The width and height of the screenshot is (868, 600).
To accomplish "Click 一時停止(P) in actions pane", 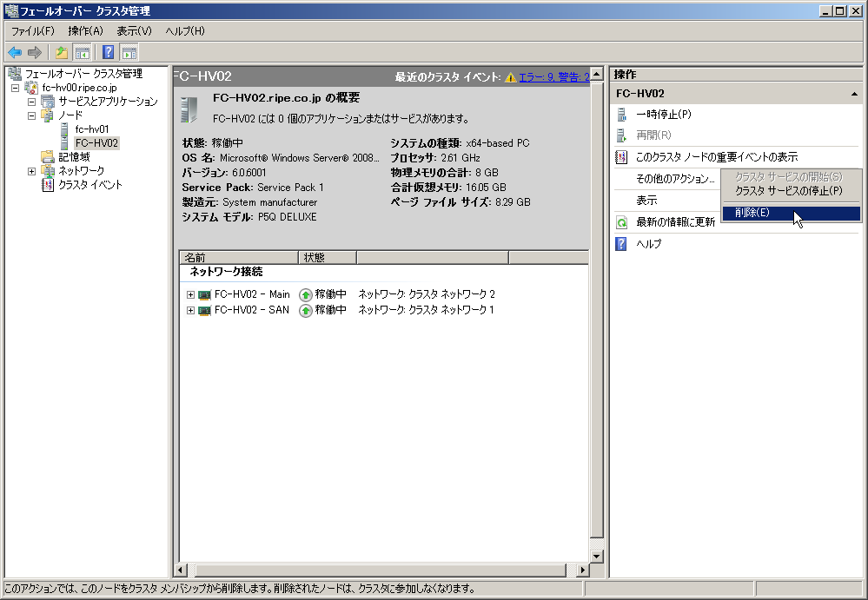I will pos(664,115).
